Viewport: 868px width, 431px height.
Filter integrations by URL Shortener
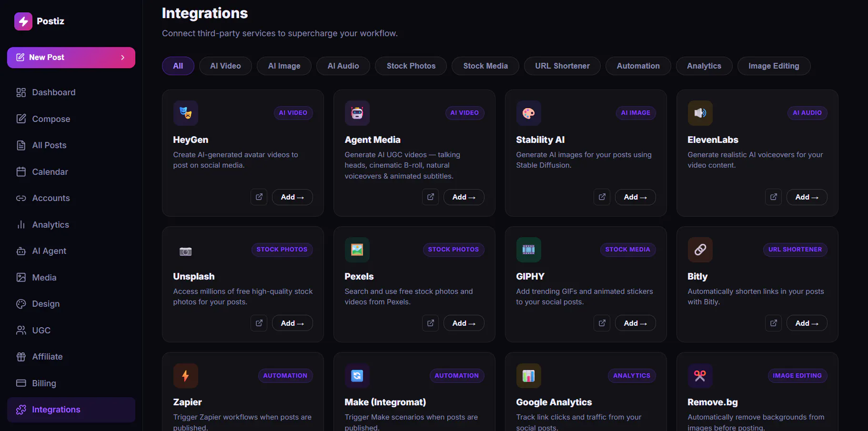click(562, 66)
